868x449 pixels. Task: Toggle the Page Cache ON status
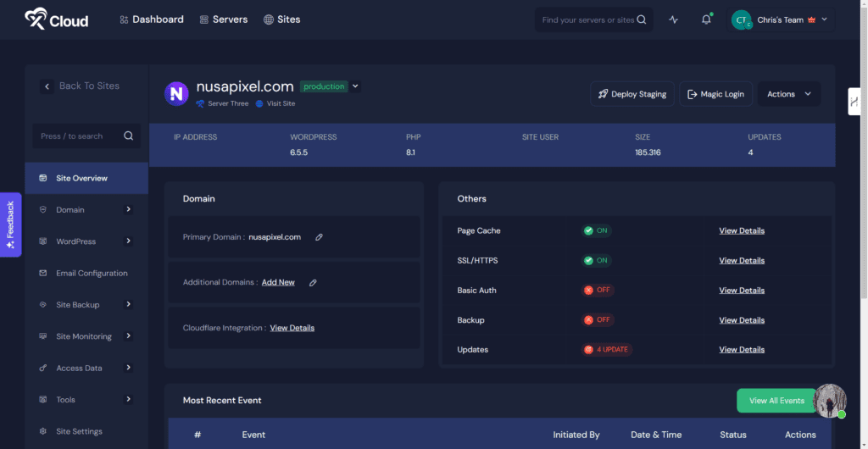[596, 230]
